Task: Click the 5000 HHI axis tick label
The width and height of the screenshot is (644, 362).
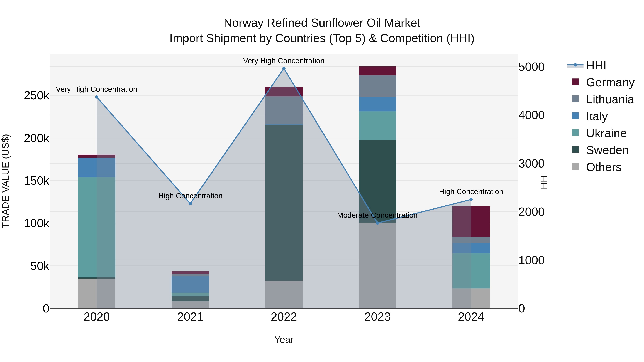Action: point(531,67)
